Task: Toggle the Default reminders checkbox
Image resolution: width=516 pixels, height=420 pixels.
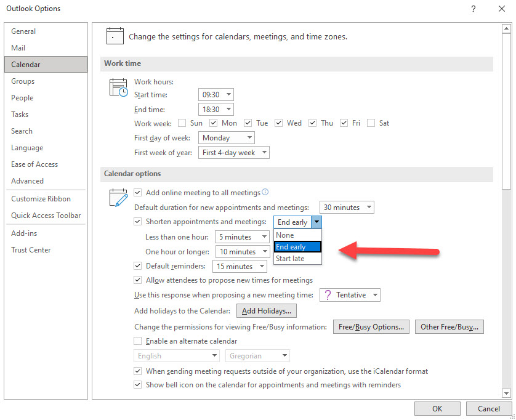Action: tap(137, 265)
